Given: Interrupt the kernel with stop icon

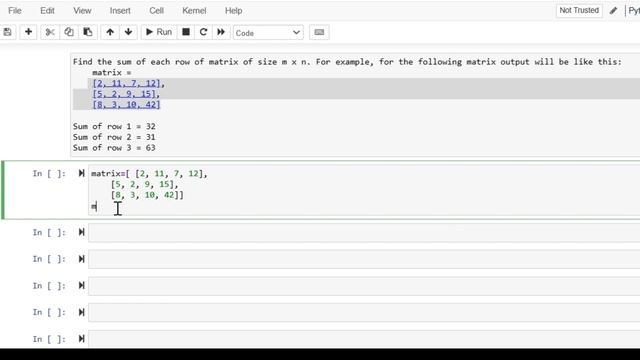Looking at the screenshot, I should click(186, 32).
